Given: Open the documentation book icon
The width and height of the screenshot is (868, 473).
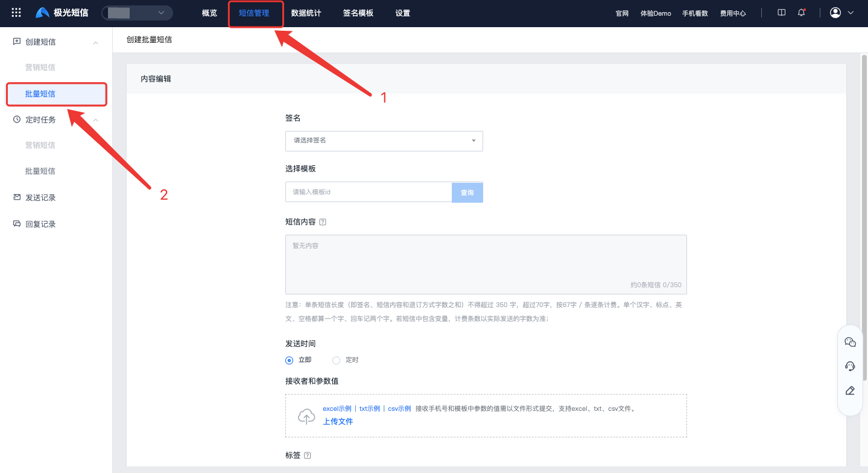Looking at the screenshot, I should click(x=781, y=13).
